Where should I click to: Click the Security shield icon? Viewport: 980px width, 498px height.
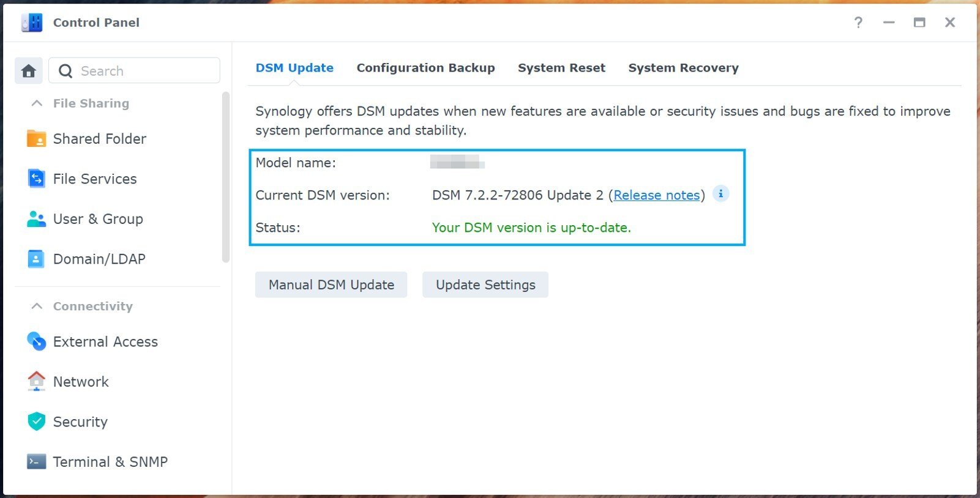click(x=36, y=422)
